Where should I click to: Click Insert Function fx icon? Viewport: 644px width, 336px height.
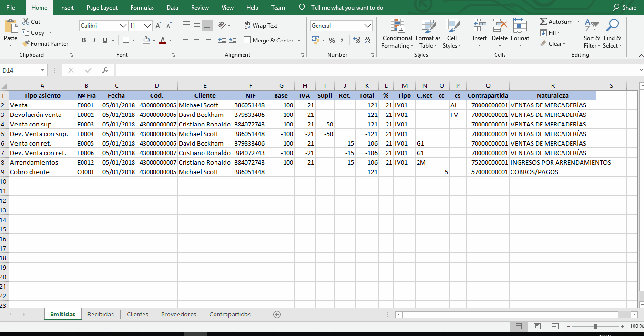[105, 70]
